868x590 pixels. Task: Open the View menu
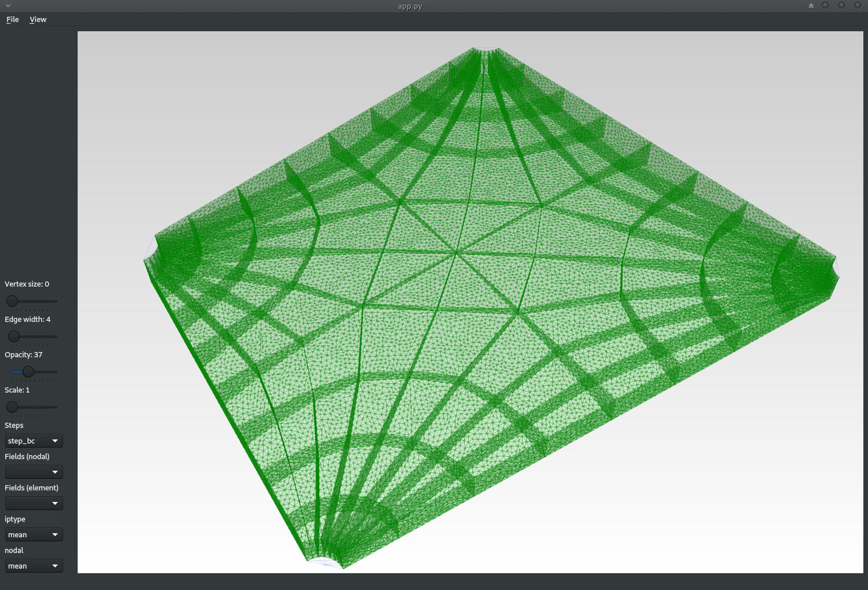point(38,20)
